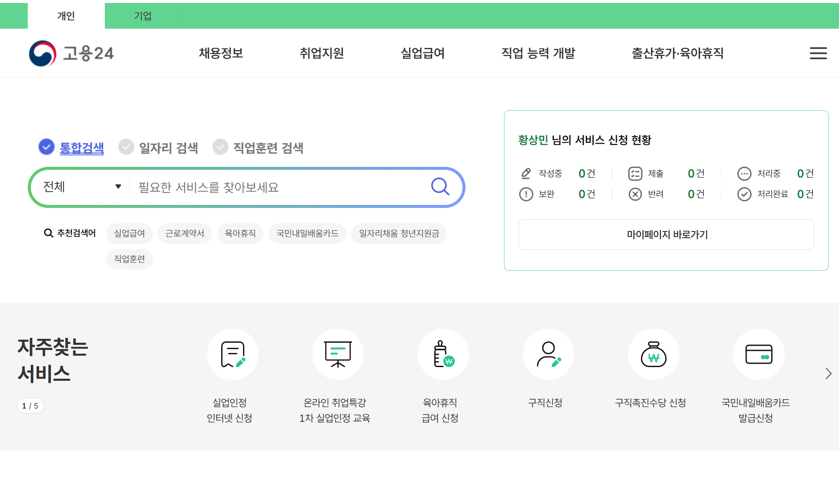
Task: Click 마이페이지 바로가기 button
Action: point(666,234)
